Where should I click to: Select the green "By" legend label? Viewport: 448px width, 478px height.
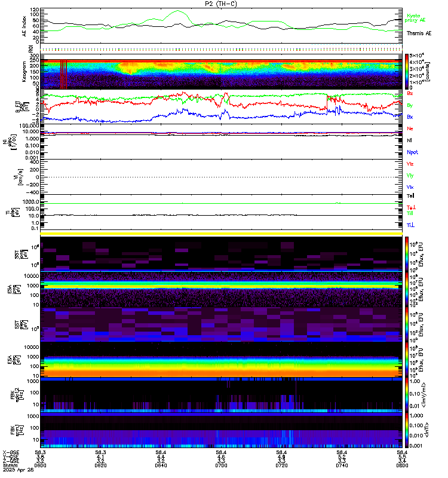tap(410, 106)
